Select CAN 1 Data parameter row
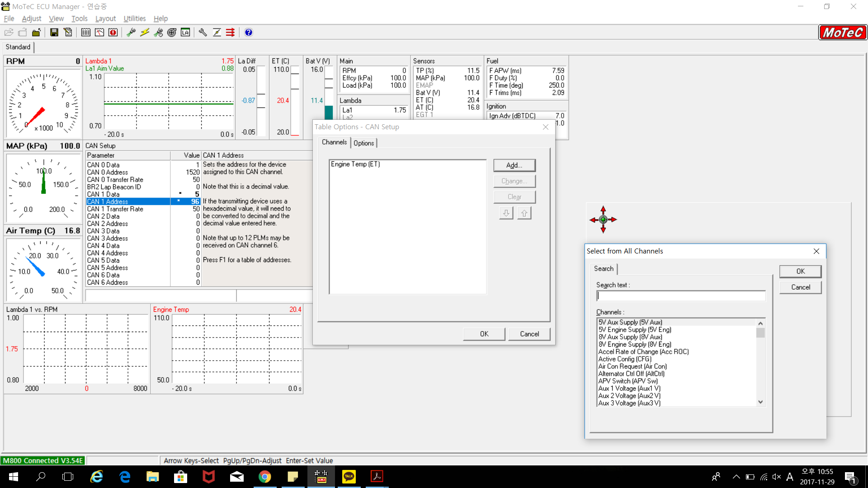 click(143, 194)
